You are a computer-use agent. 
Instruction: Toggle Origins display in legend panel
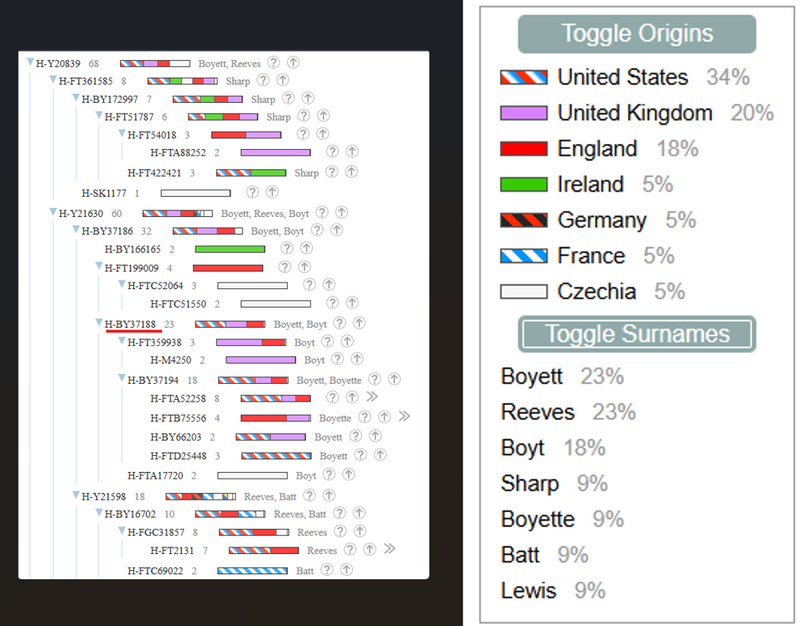637,34
